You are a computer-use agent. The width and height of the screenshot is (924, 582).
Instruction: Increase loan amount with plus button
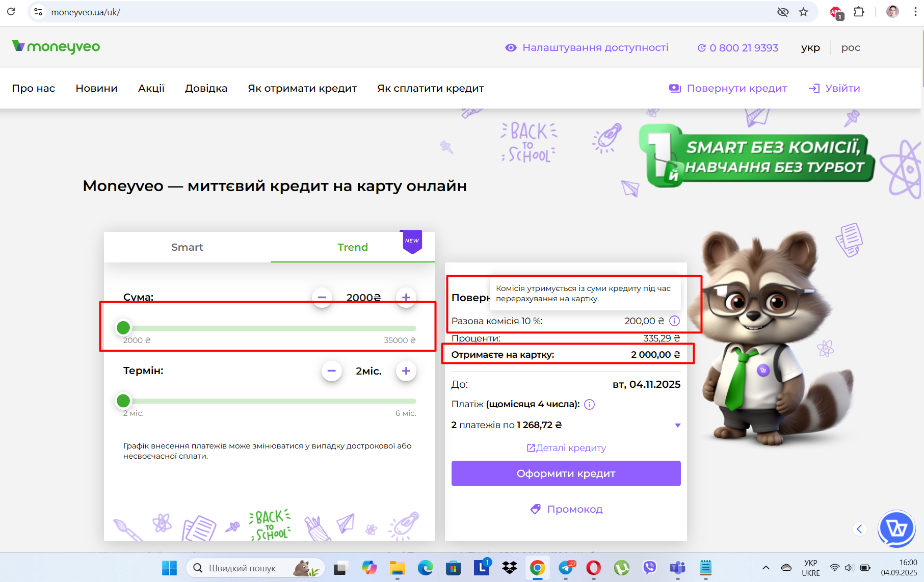[x=406, y=297]
